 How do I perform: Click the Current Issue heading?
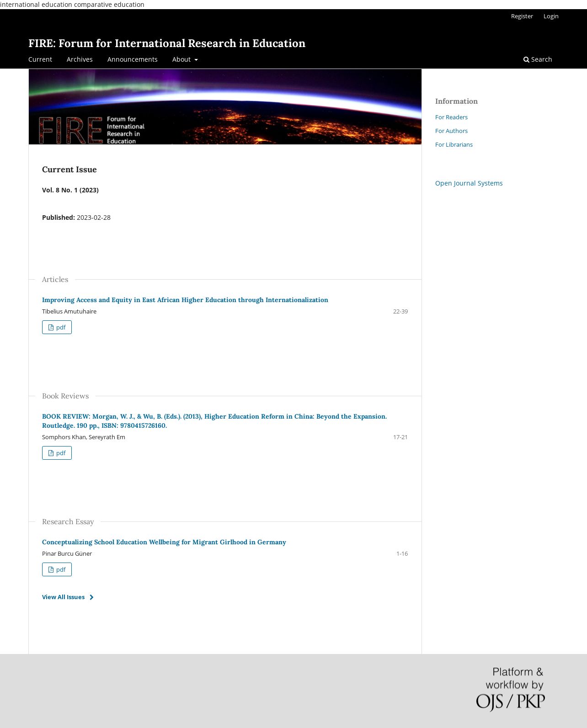click(x=69, y=170)
